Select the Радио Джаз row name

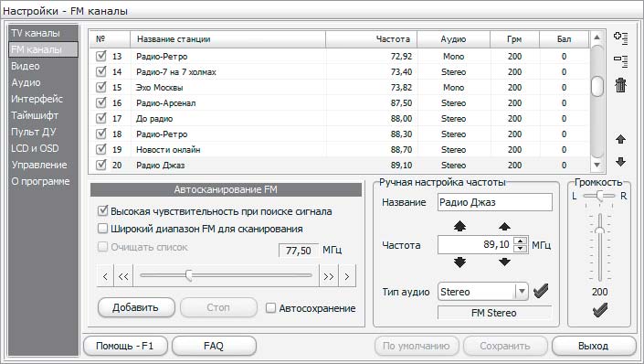(160, 166)
